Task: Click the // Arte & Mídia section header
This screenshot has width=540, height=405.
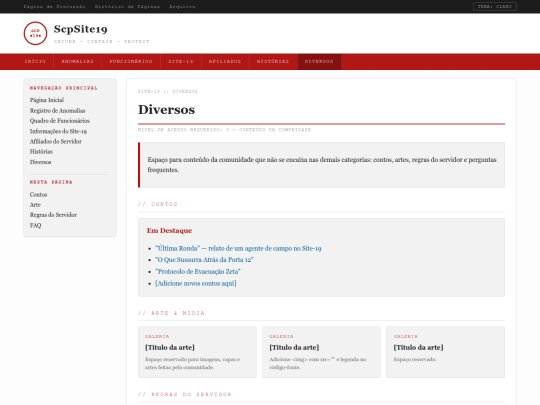Action: click(171, 313)
